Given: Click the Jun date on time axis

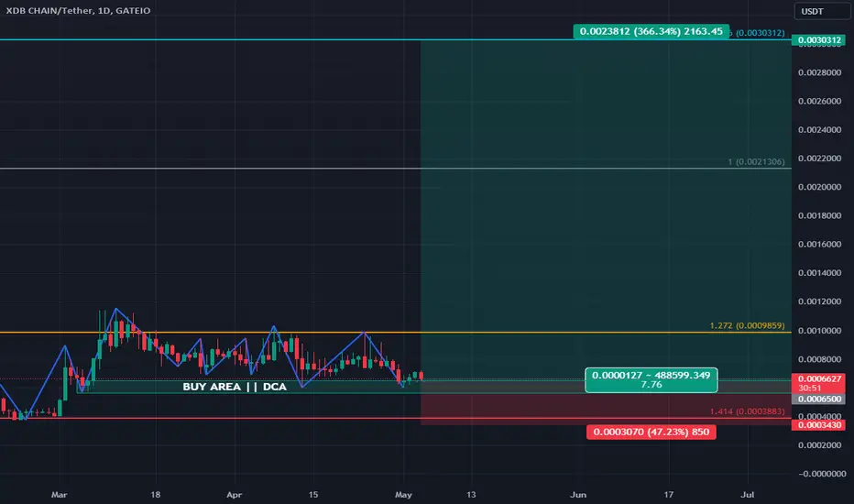Looking at the screenshot, I should pyautogui.click(x=578, y=495).
